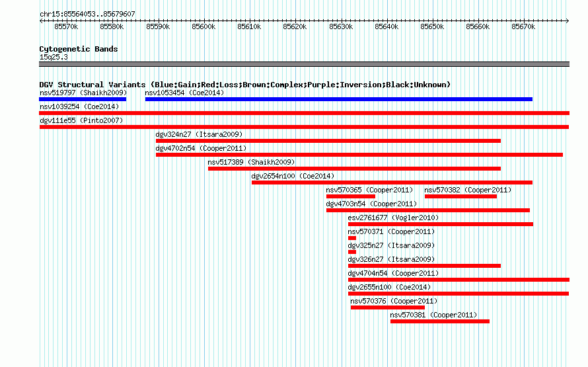
Task: Click the 85650k ruler tick label
Action: coord(432,26)
